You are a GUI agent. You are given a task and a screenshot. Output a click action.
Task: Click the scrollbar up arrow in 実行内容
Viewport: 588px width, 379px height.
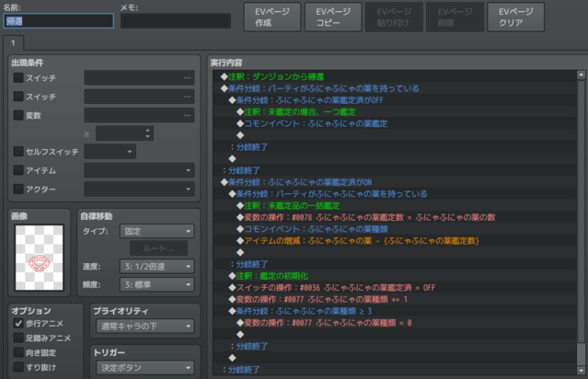tap(581, 75)
